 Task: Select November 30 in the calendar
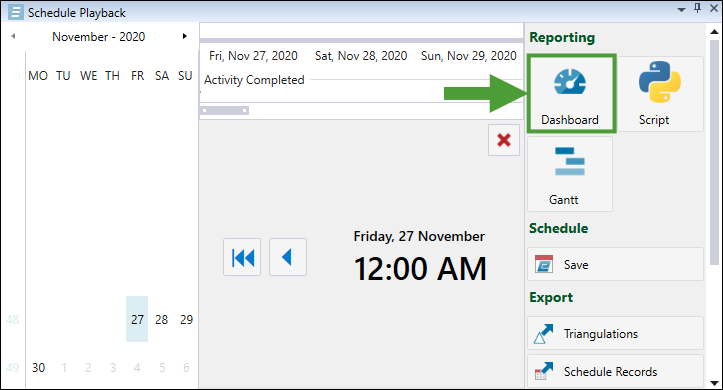38,367
